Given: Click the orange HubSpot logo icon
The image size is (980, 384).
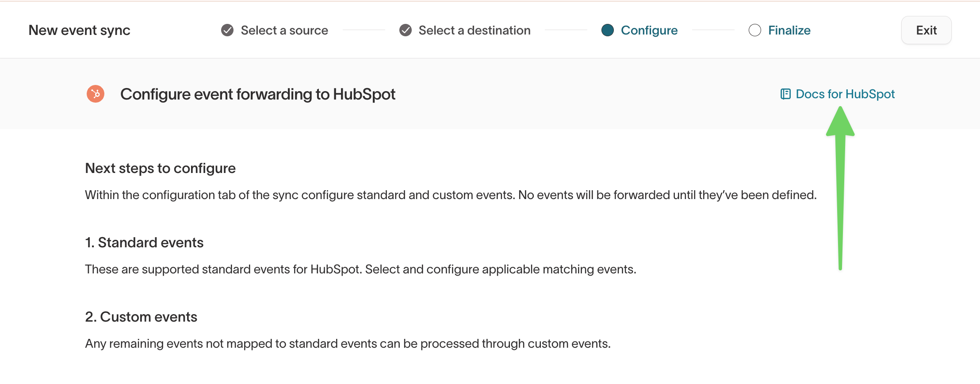Looking at the screenshot, I should (96, 94).
